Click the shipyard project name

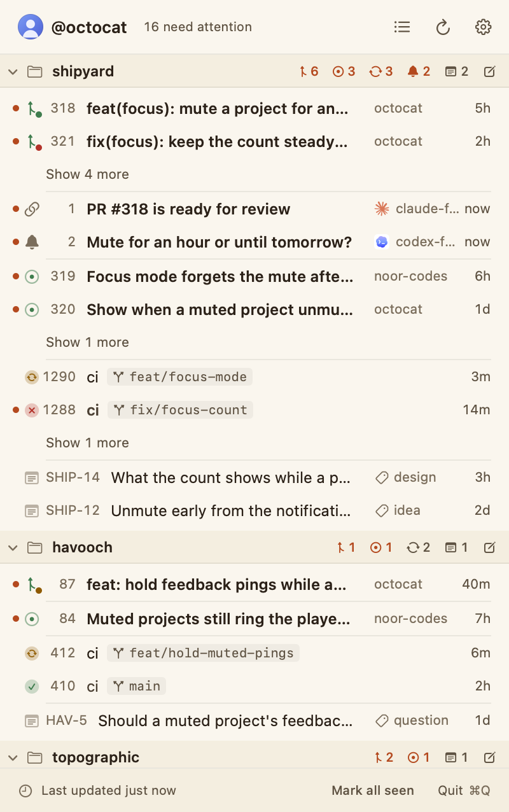pyautogui.click(x=83, y=71)
